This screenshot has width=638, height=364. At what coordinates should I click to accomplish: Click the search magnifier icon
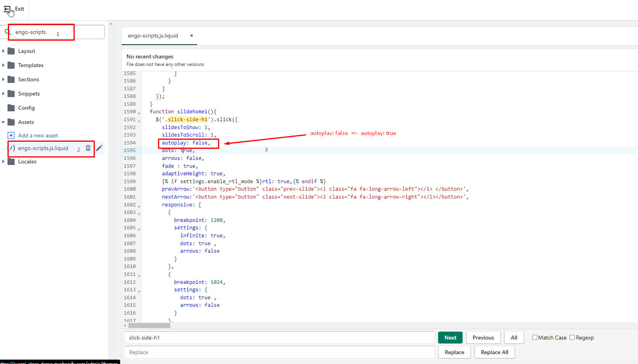8,32
